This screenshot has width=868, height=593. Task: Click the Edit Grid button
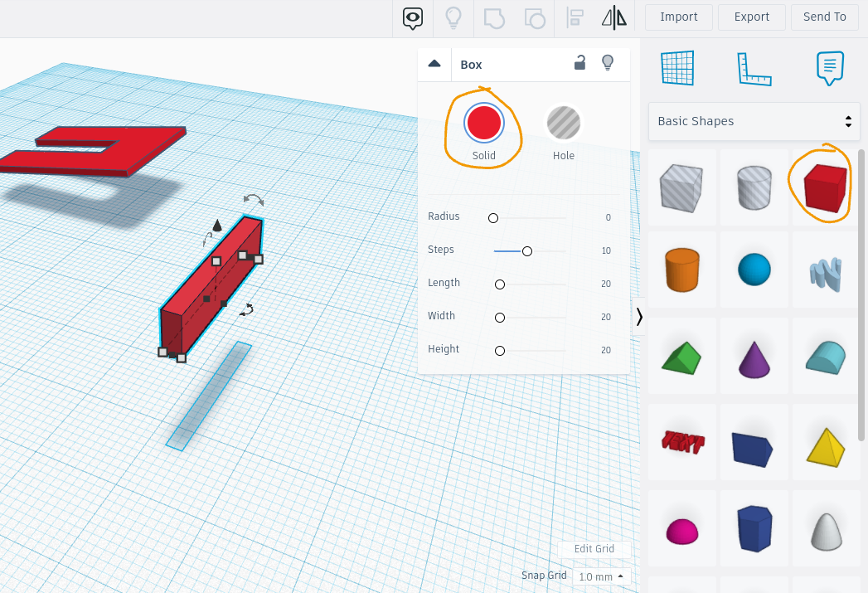(x=594, y=549)
